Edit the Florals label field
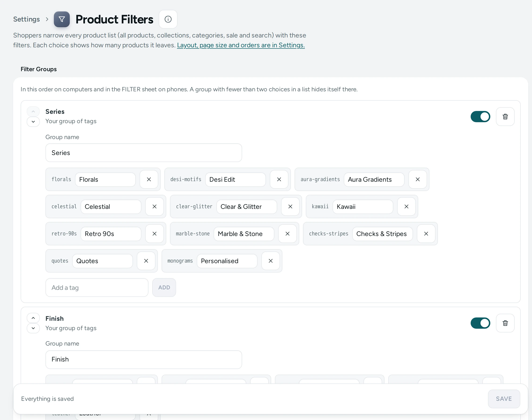This screenshot has width=532, height=420. pos(105,180)
